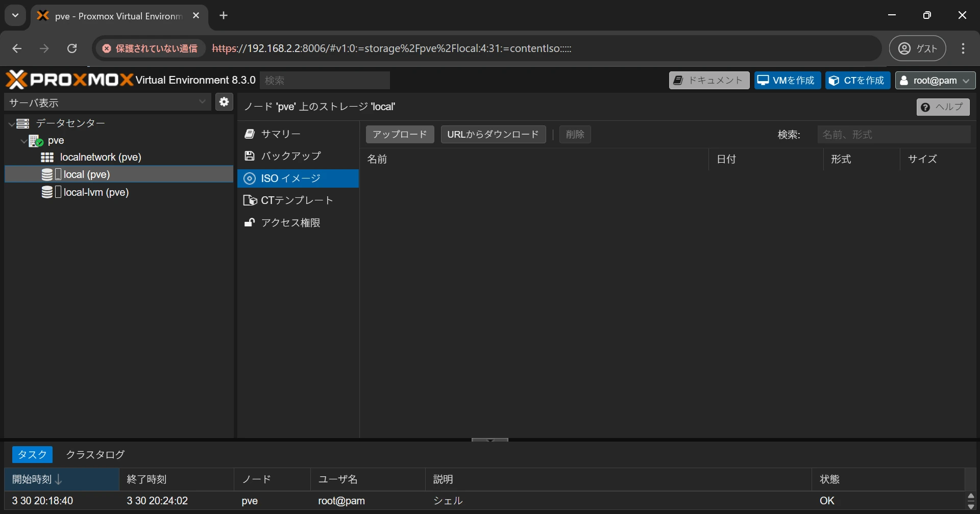The width and height of the screenshot is (980, 514).
Task: Open the server view gear settings icon
Action: [224, 102]
